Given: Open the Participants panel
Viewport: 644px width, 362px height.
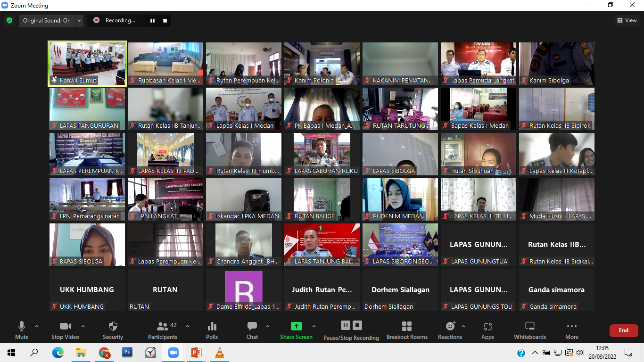Looking at the screenshot, I should [x=163, y=330].
